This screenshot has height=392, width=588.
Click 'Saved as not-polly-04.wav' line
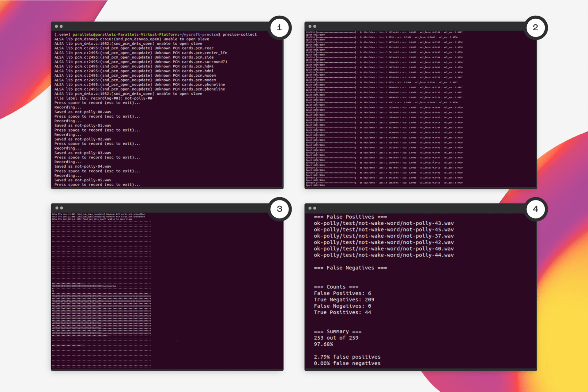click(x=83, y=166)
